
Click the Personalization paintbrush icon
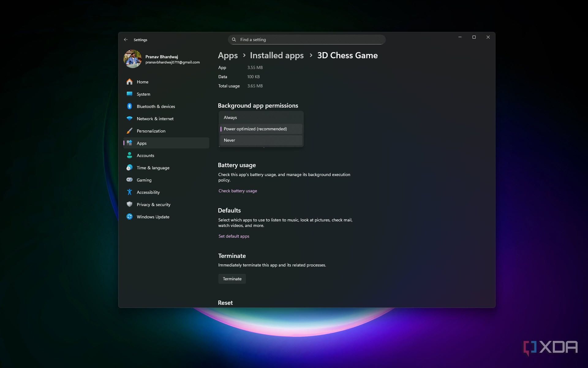[130, 131]
